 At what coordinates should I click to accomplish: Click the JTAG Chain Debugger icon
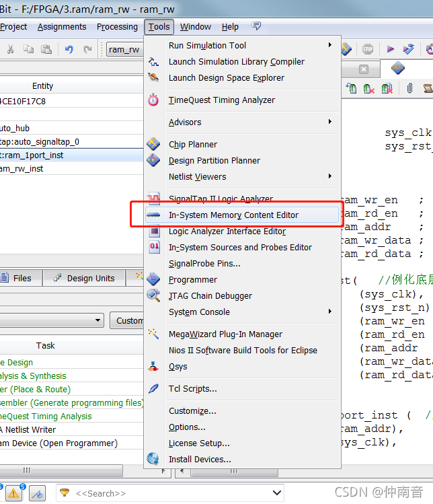(x=153, y=295)
